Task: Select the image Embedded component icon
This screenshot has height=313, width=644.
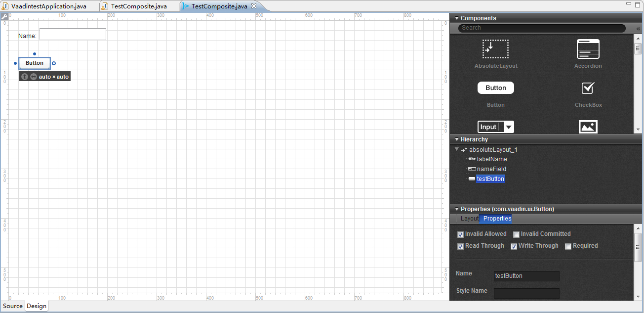Action: pyautogui.click(x=588, y=127)
